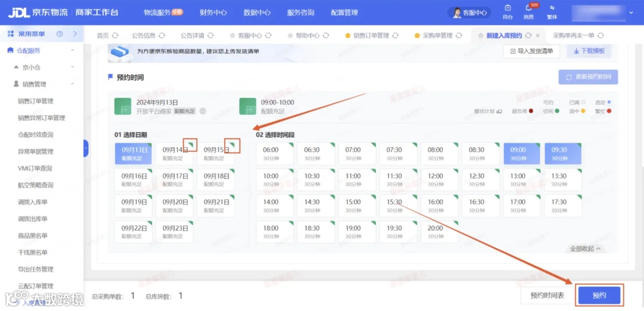The height and width of the screenshot is (311, 644).
Task: Click the star on the 客服中心 tab
Action: tap(233, 36)
